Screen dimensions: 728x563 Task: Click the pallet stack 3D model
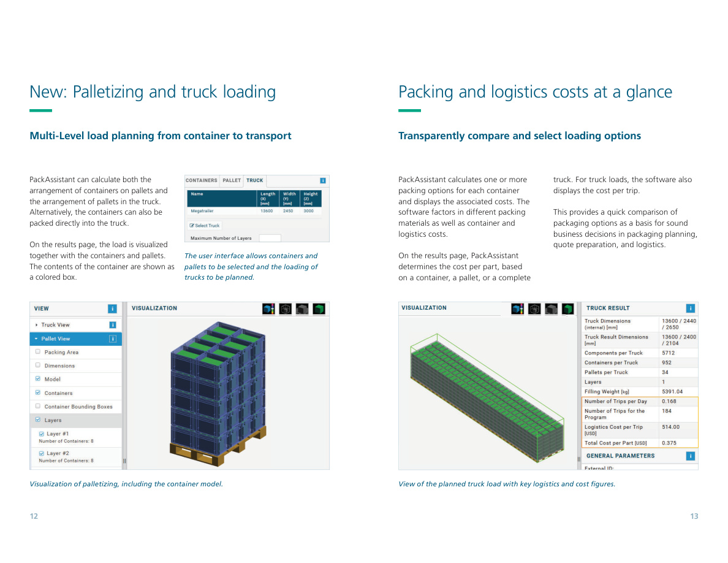coord(218,393)
